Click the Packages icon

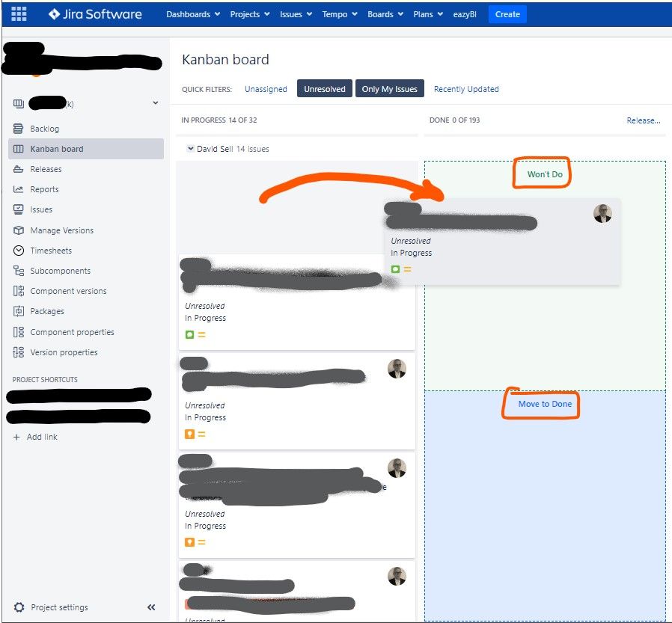click(19, 311)
